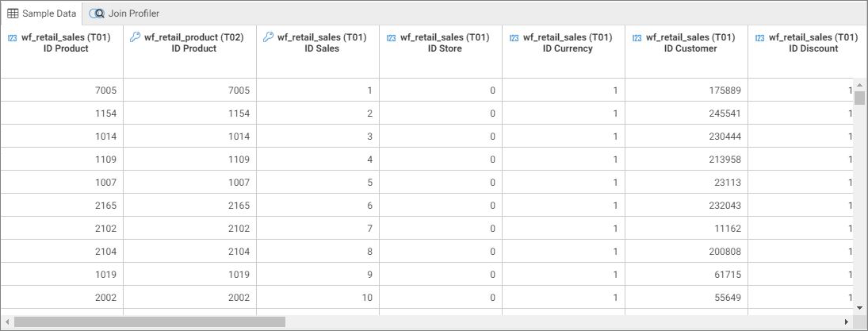Image resolution: width=868 pixels, height=331 pixels.
Task: Click key icon on wf_retail_product ID Product column
Action: click(x=134, y=37)
